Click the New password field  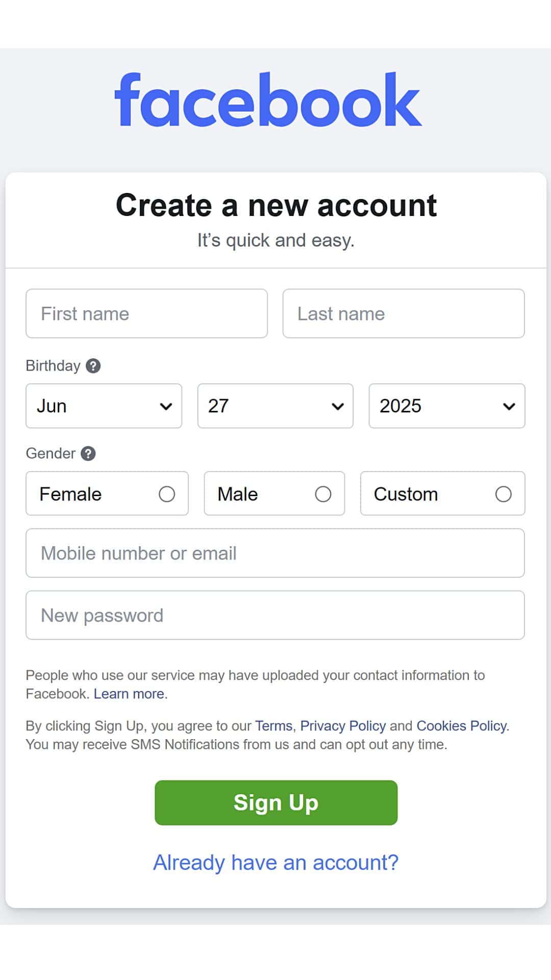click(x=275, y=615)
